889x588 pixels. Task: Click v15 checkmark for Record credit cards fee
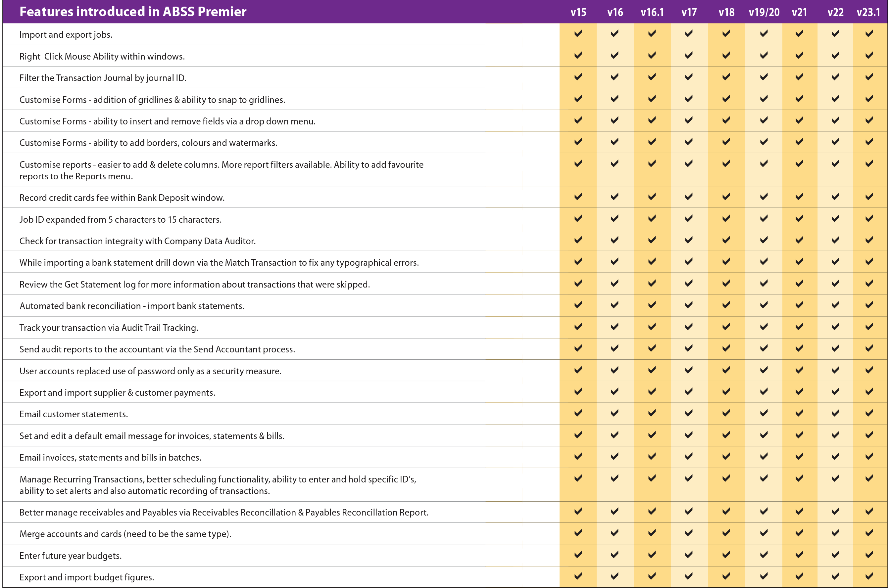pos(578,197)
